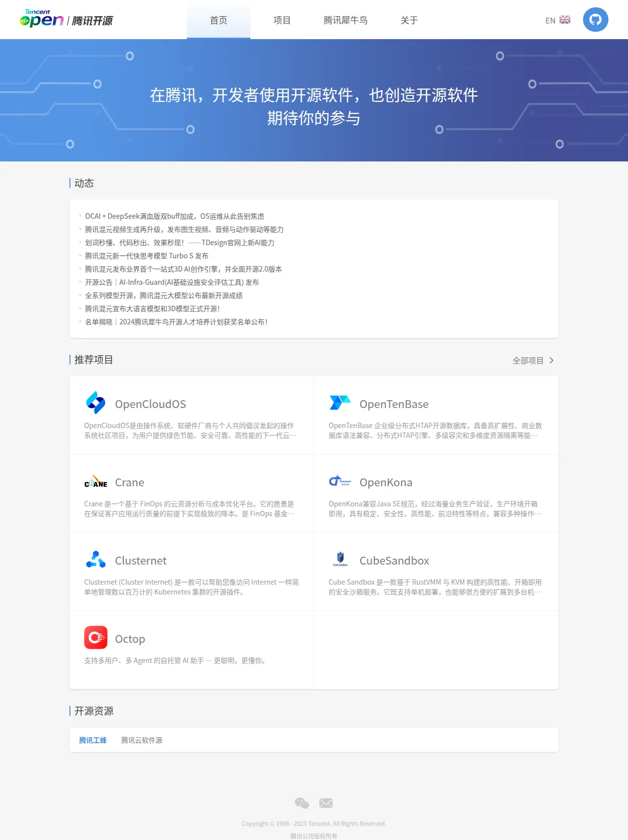628x840 pixels.
Task: Open the WeChat icon in the footer
Action: tap(302, 803)
